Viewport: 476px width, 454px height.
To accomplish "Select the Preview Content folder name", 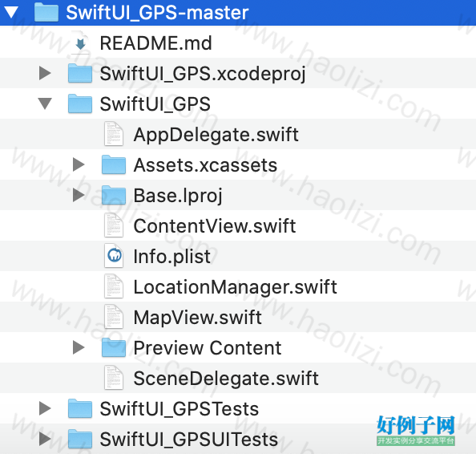I will (x=208, y=347).
